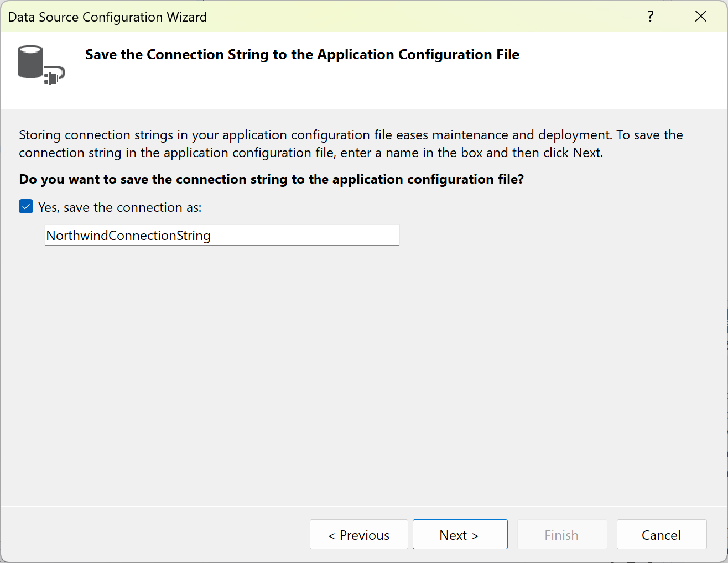This screenshot has width=728, height=563.
Task: Click 'Save the Connection String' heading text
Action: 301,54
